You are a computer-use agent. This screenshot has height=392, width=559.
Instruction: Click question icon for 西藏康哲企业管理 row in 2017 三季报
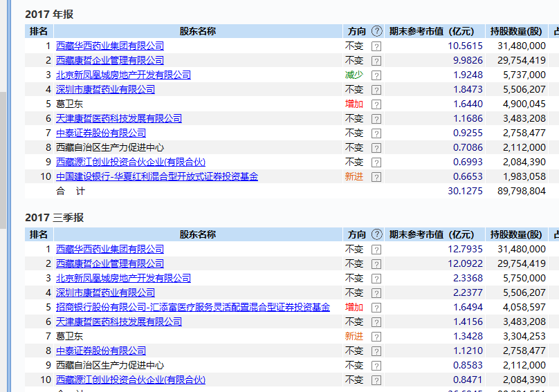[x=376, y=264]
